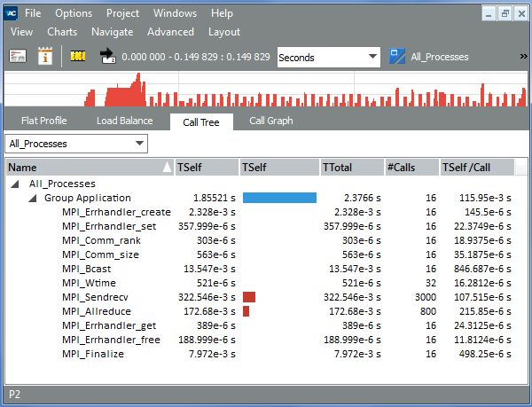Click the time interval arrow icon
The width and height of the screenshot is (532, 407).
(x=107, y=57)
